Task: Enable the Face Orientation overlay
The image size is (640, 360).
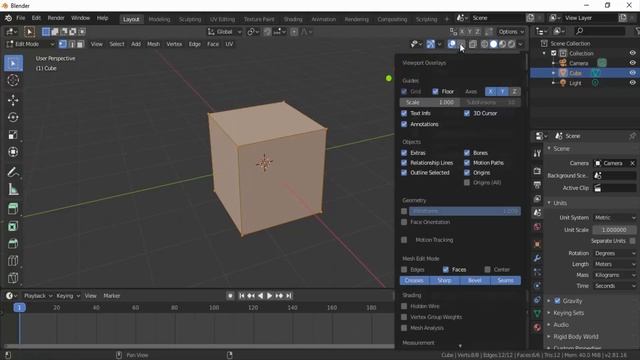Action: [x=404, y=222]
